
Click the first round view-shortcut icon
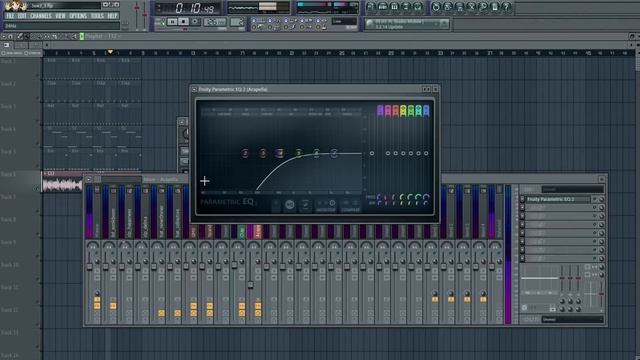(371, 7)
